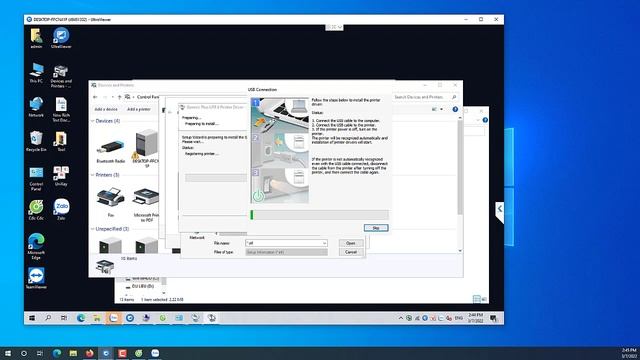Image resolution: width=640 pixels, height=360 pixels.
Task: Collapse the Printers (3) group
Action: tap(93, 175)
